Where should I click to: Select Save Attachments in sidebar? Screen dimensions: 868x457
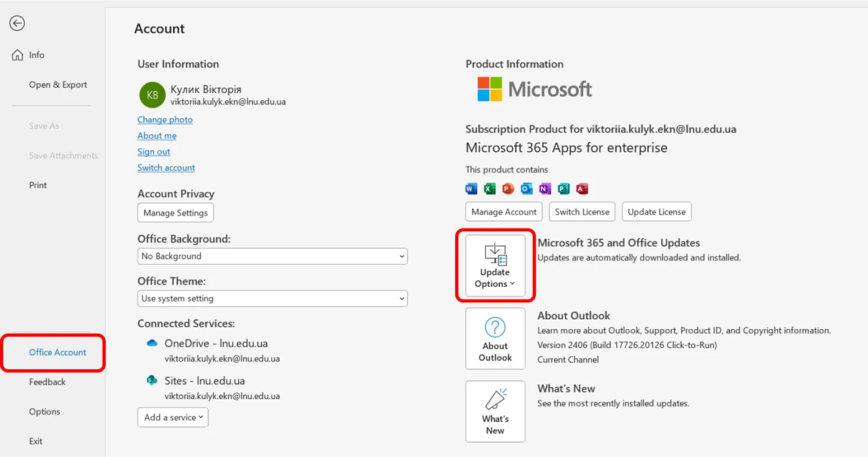[63, 156]
